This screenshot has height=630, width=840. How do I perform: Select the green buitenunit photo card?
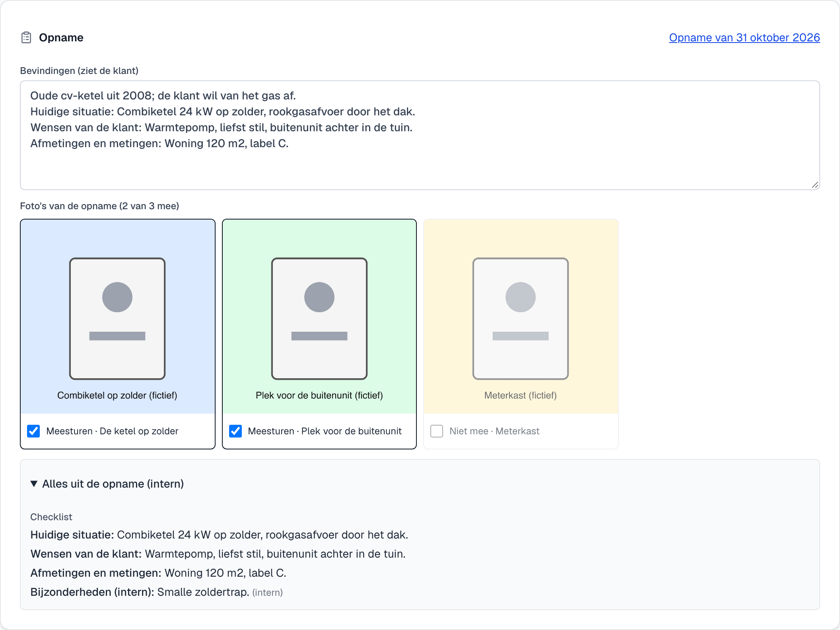(319, 317)
